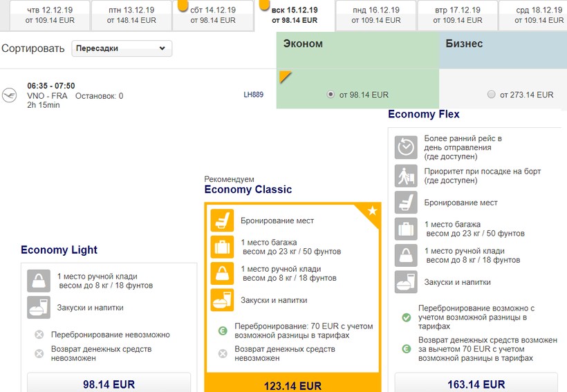Choose Economy Flex fare for 163.14 EUR

pos(476,384)
